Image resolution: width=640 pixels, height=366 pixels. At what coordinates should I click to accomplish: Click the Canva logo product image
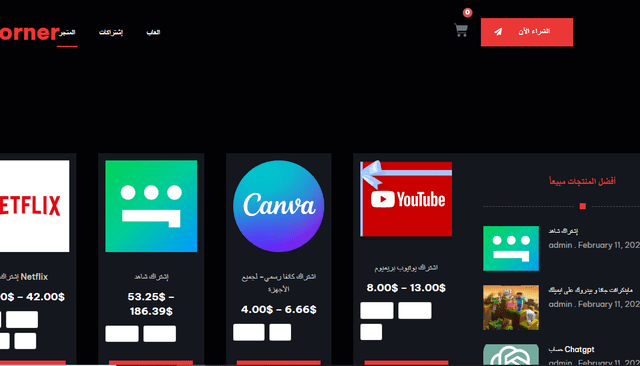coord(279,206)
